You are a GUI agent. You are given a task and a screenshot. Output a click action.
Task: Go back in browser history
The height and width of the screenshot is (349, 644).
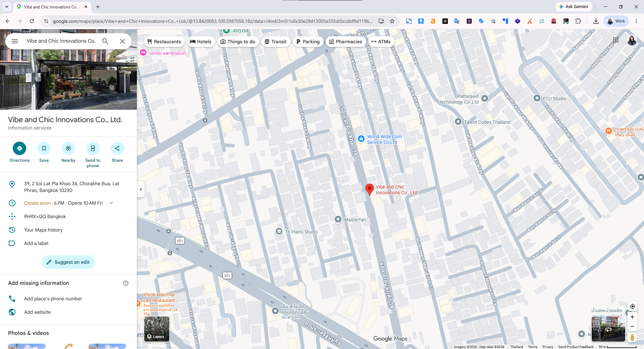coord(8,21)
